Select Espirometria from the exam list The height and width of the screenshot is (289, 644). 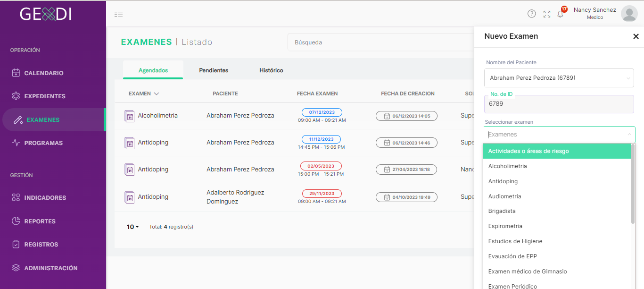tap(557, 226)
